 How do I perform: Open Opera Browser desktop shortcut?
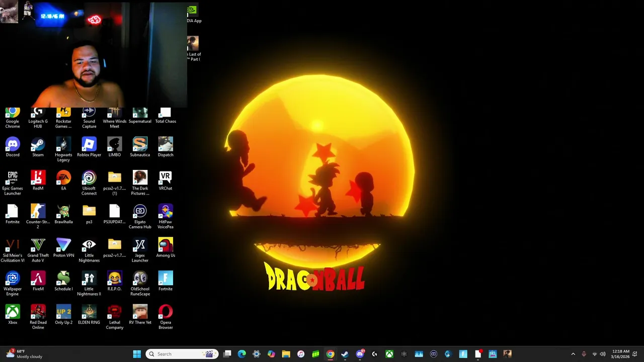coord(166,317)
